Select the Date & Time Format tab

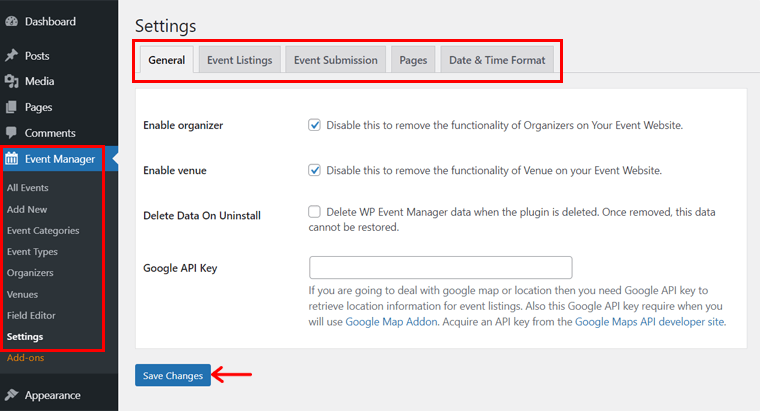(x=497, y=60)
